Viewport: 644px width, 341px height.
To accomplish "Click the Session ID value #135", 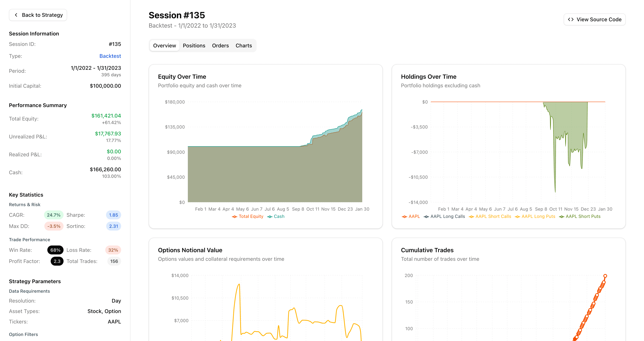I will 115,44.
